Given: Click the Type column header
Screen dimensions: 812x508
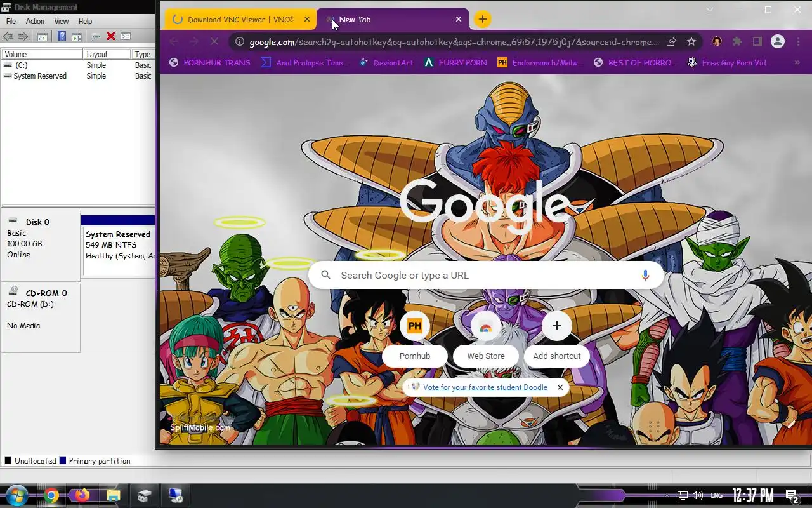Looking at the screenshot, I should (143, 55).
